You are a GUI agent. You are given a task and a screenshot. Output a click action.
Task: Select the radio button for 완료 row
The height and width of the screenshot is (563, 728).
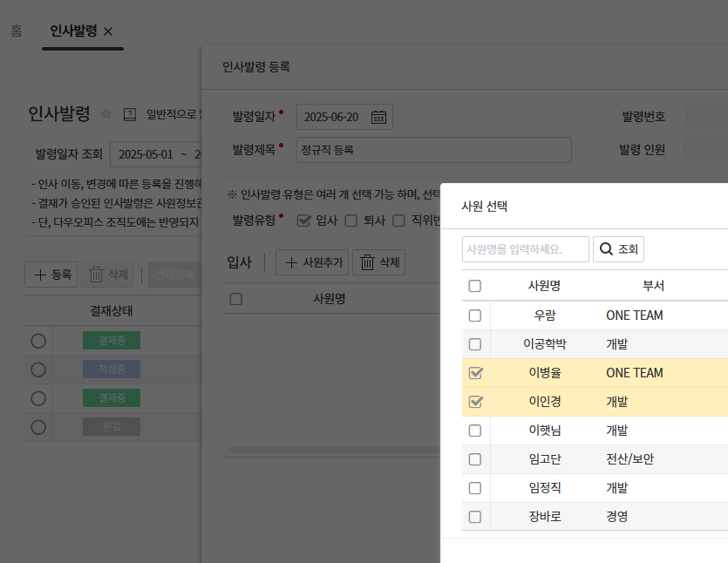(38, 427)
